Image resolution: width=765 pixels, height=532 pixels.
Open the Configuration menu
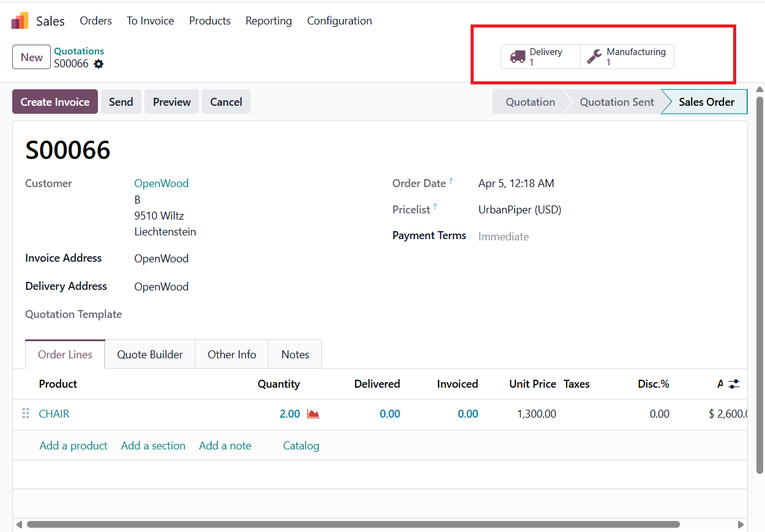pyautogui.click(x=339, y=21)
